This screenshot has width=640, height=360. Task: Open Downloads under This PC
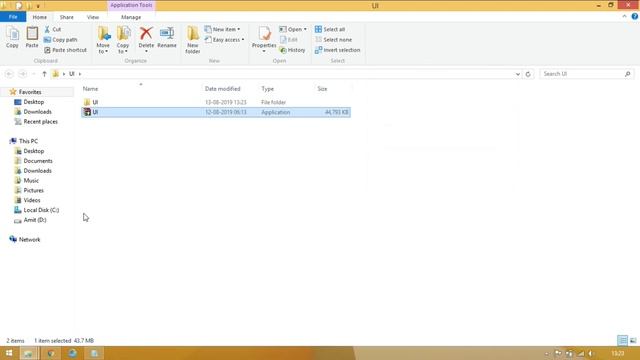click(37, 171)
